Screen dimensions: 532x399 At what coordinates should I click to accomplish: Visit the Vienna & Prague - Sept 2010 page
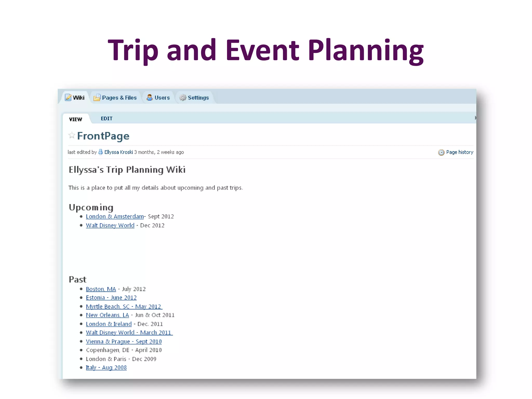pyautogui.click(x=124, y=341)
